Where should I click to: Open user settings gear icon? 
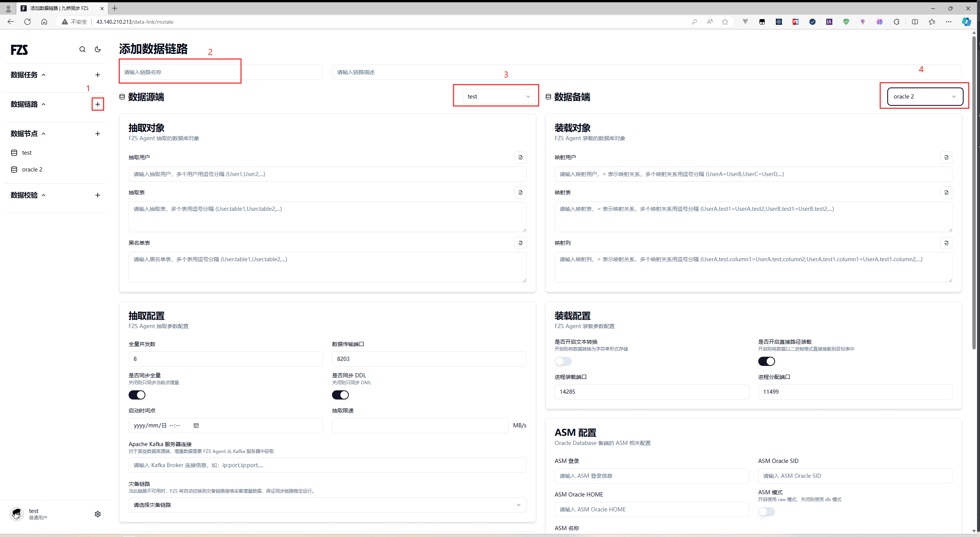(x=98, y=514)
